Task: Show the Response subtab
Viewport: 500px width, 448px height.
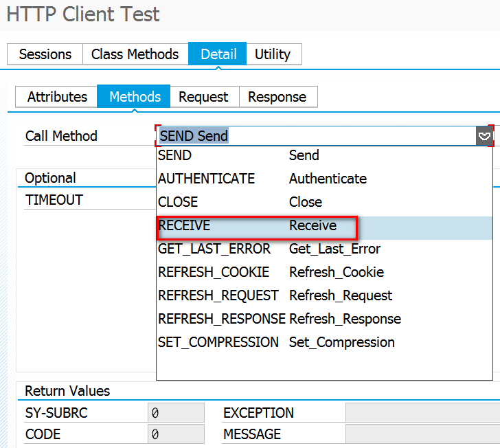Action: click(277, 97)
